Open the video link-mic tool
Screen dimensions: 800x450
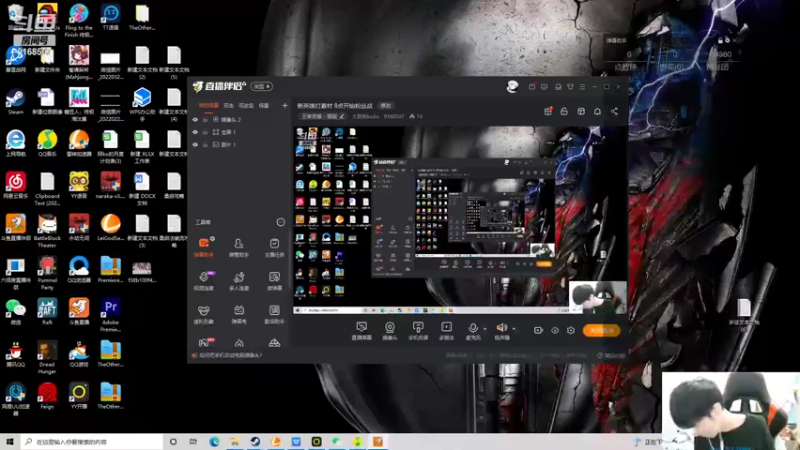(x=204, y=280)
